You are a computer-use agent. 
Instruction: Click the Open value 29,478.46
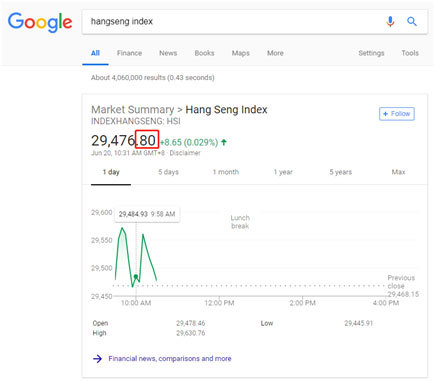(191, 323)
